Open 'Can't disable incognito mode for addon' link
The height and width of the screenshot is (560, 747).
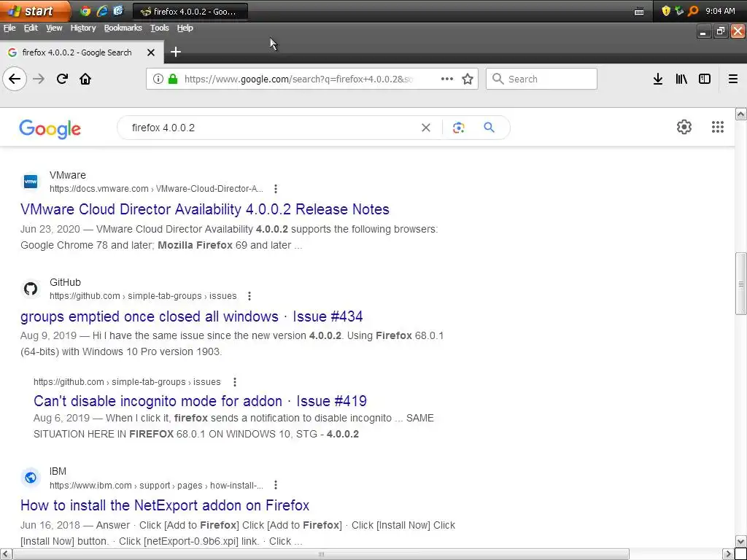point(200,401)
